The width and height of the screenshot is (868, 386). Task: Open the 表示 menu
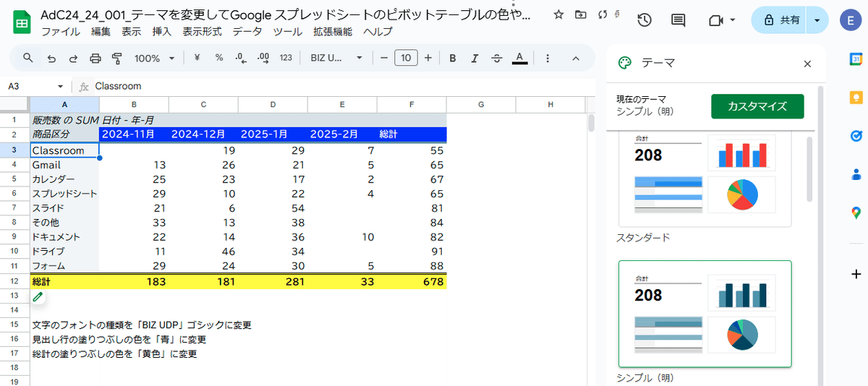click(x=132, y=31)
